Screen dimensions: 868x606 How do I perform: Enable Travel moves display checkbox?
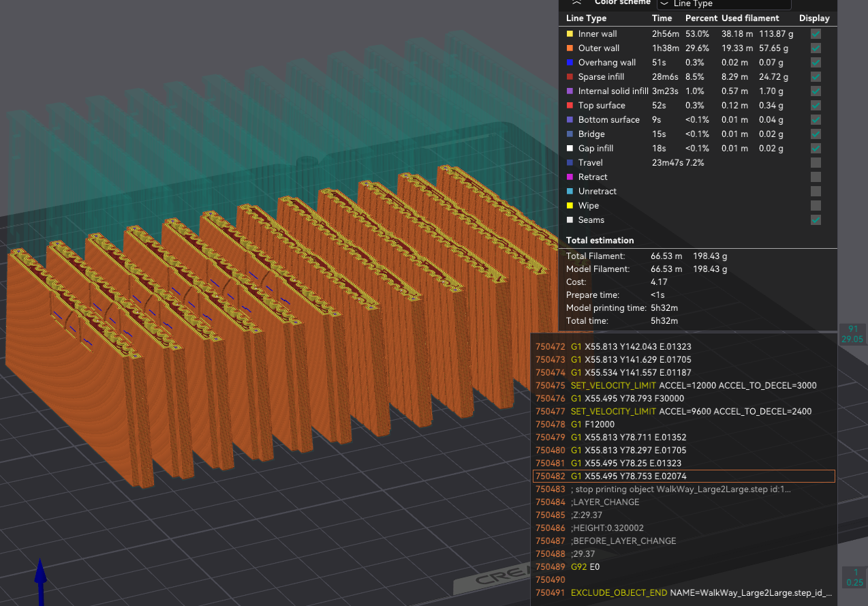click(x=816, y=162)
